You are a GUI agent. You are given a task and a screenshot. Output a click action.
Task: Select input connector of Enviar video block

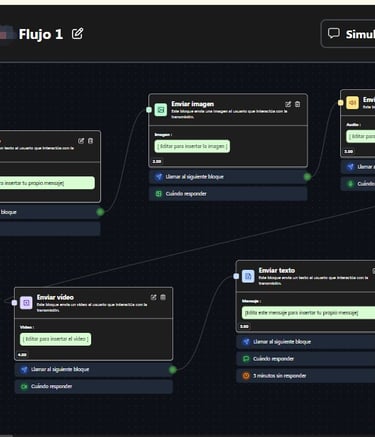(x=14, y=303)
